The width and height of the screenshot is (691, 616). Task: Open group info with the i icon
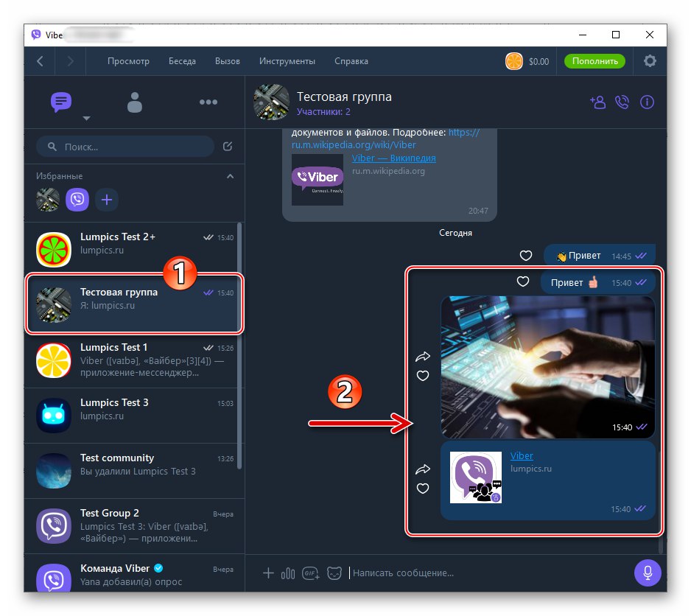click(x=647, y=102)
